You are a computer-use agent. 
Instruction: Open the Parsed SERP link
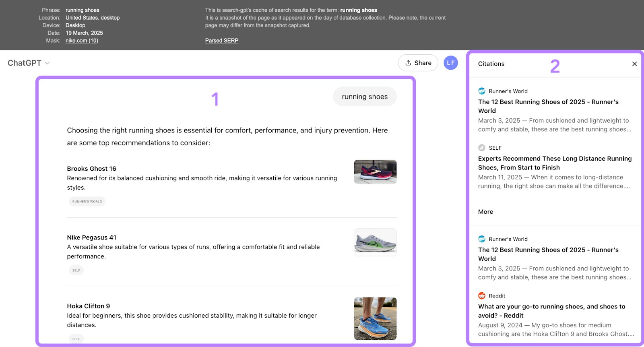(222, 41)
